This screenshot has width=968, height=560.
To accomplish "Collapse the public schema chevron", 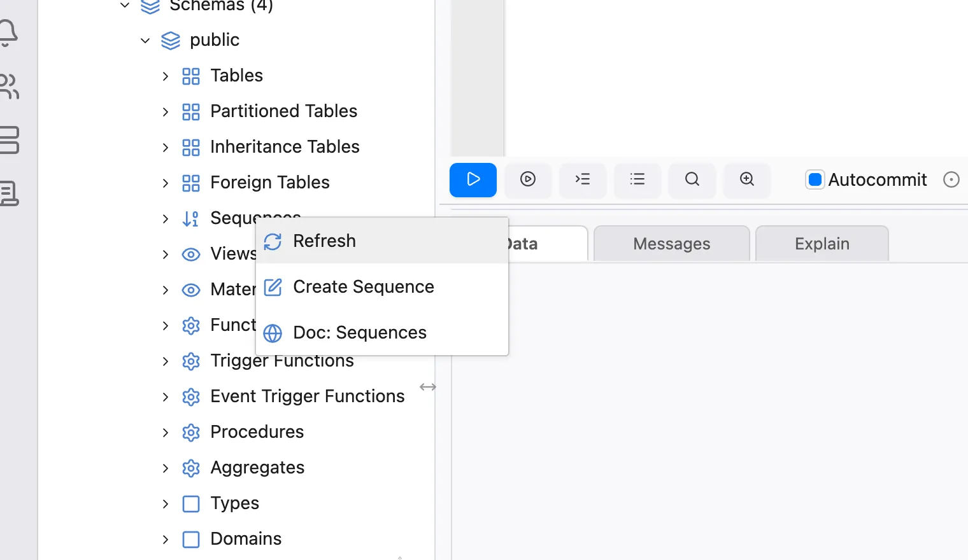I will point(145,41).
